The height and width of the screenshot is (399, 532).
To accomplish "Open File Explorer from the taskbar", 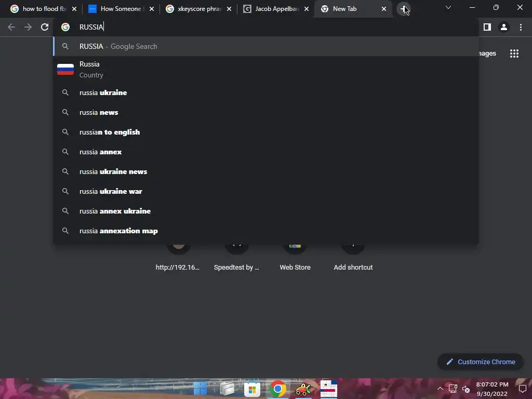I will pyautogui.click(x=227, y=389).
